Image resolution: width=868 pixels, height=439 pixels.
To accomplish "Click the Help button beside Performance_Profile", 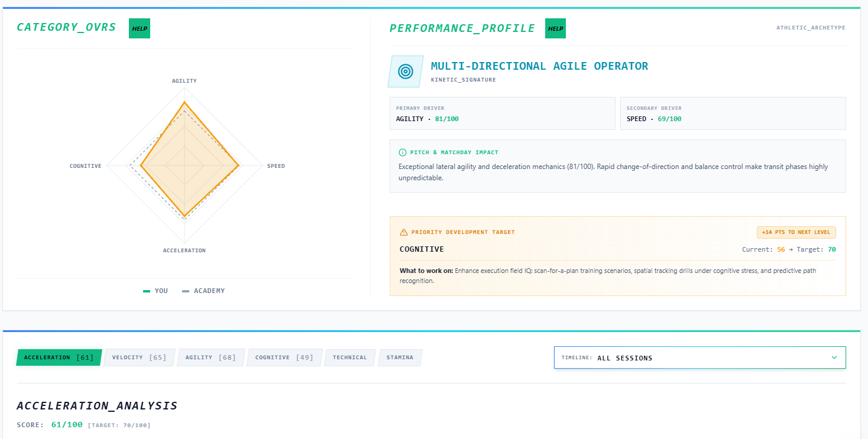I will coord(555,28).
